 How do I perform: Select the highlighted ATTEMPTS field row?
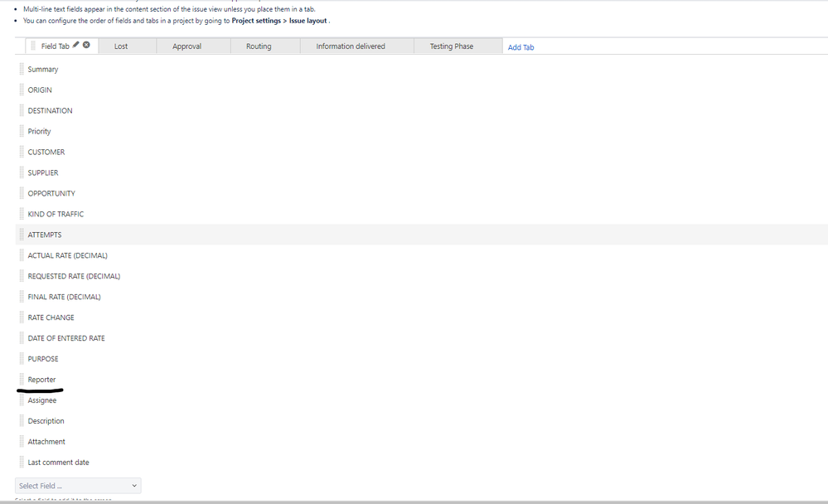tap(421, 235)
